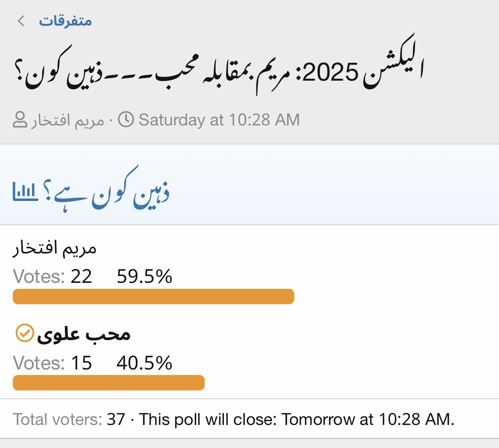Image resolution: width=499 pixels, height=448 pixels.
Task: Open author profile مریم افتخار in byline
Action: coord(67,120)
